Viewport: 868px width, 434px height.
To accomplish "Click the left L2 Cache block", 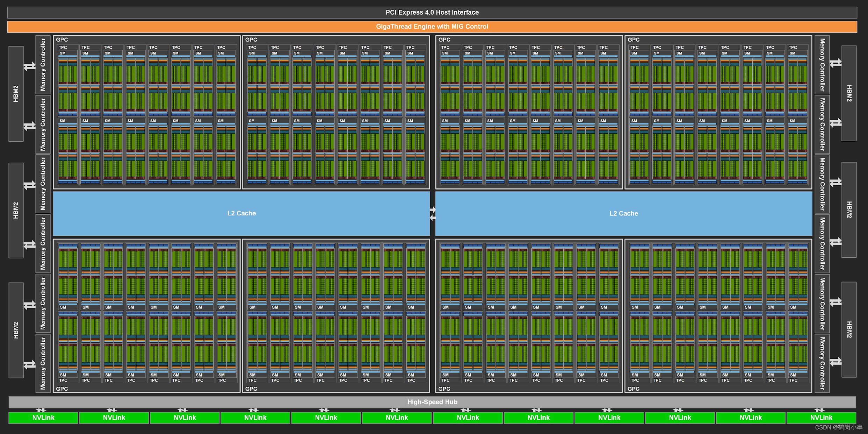I will coord(241,213).
